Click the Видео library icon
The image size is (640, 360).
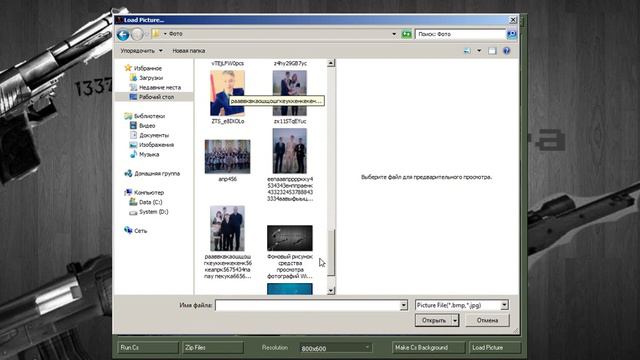coord(133,126)
